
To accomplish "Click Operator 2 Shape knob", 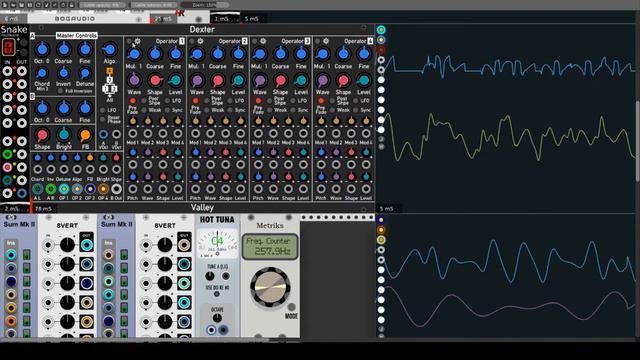I will (x=218, y=80).
